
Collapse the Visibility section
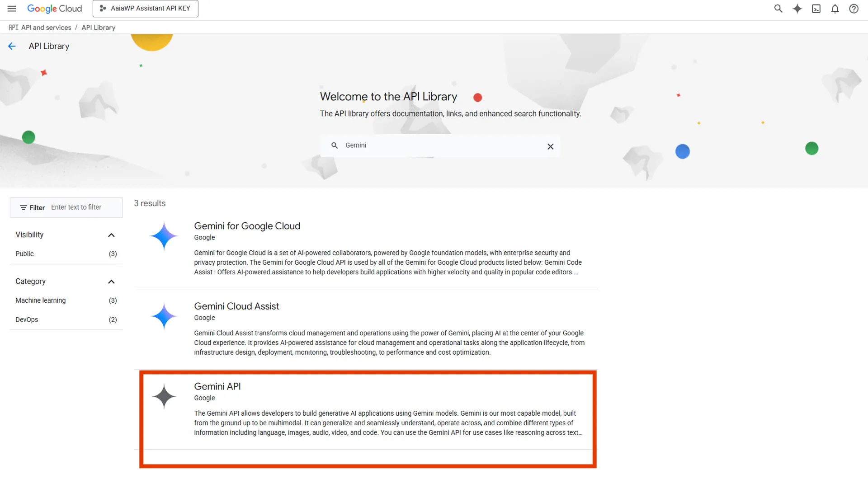tap(111, 235)
